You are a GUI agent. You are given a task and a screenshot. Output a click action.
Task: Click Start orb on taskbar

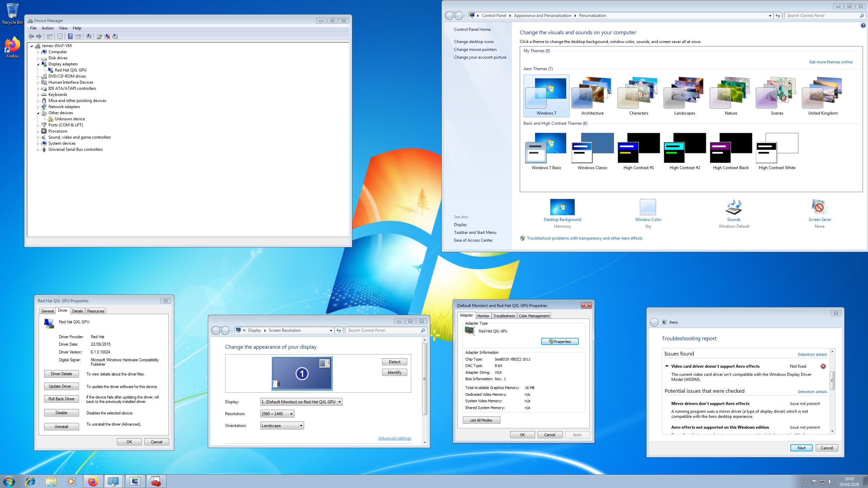click(x=9, y=481)
